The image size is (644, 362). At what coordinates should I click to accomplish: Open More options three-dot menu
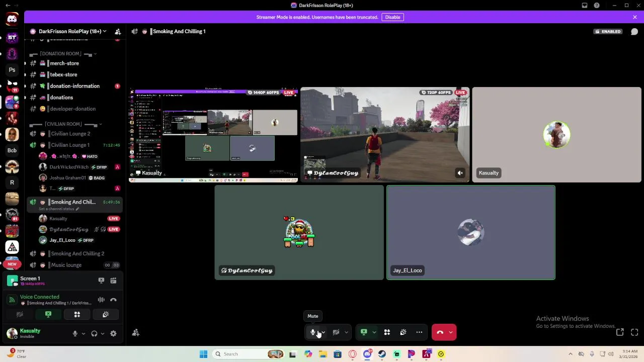tap(419, 332)
